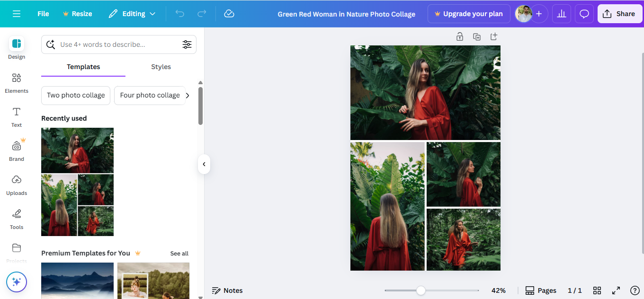Click the zoom slider handle

421,290
